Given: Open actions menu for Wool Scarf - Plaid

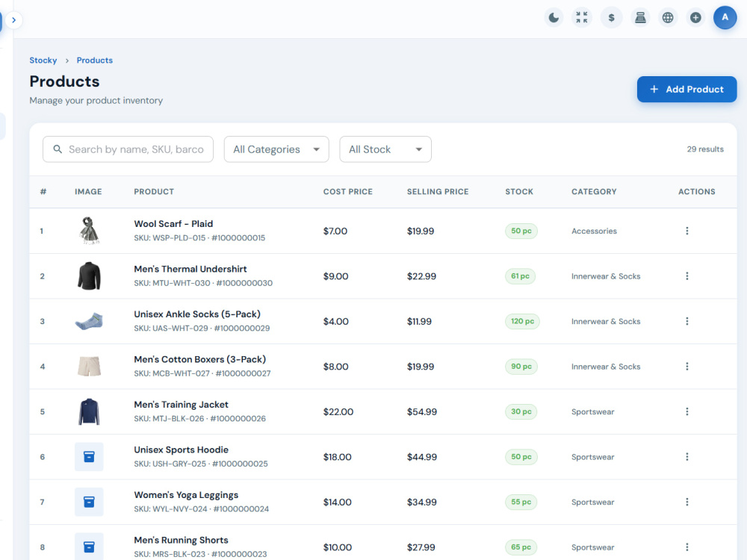Looking at the screenshot, I should pyautogui.click(x=687, y=231).
